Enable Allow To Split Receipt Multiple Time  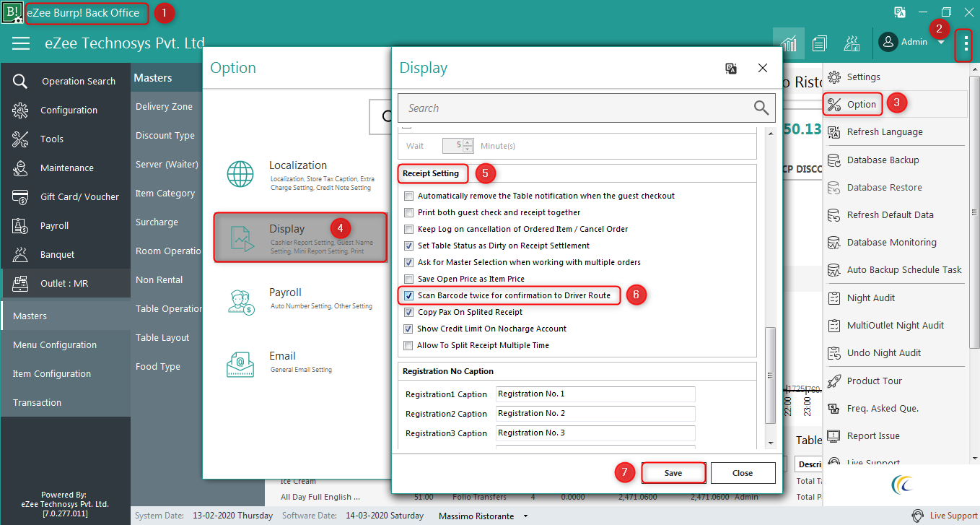point(409,345)
